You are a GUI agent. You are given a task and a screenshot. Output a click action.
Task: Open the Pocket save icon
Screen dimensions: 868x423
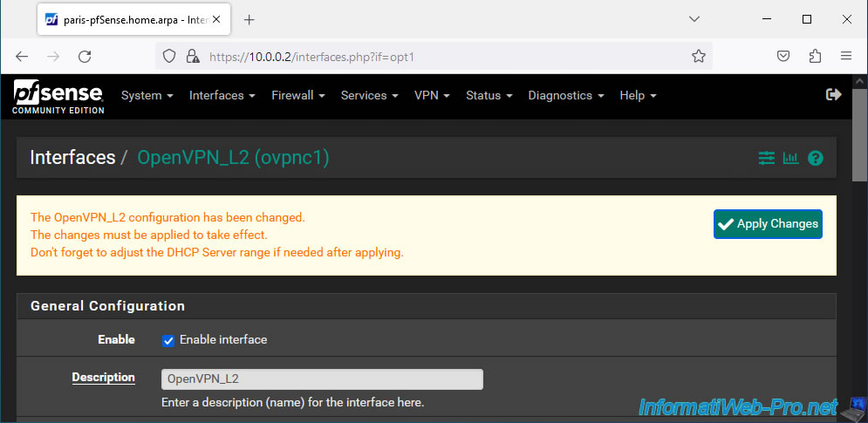783,56
